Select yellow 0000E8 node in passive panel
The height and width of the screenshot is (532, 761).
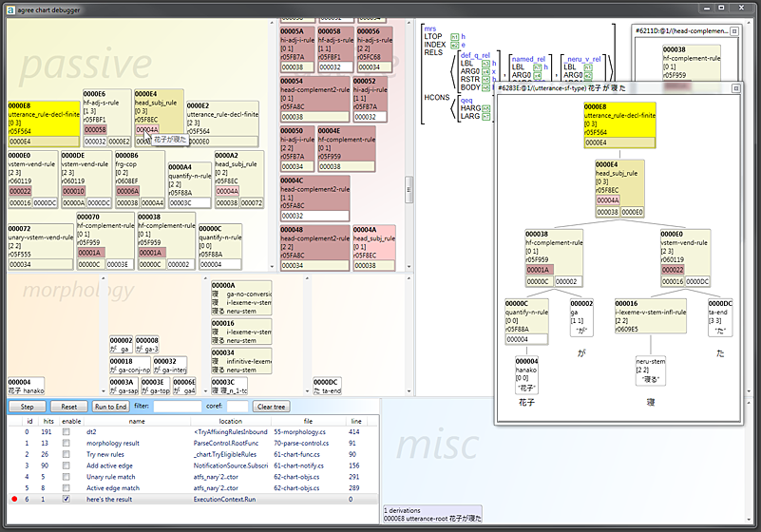point(44,124)
